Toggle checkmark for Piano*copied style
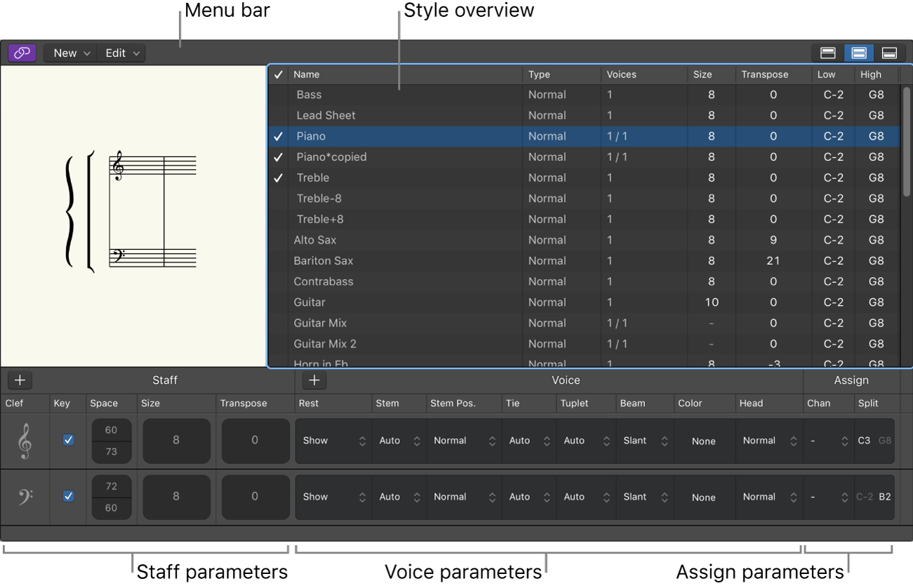 tap(279, 157)
